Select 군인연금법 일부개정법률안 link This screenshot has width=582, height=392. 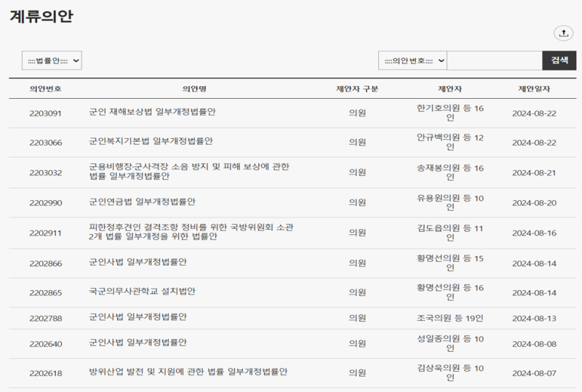click(142, 201)
